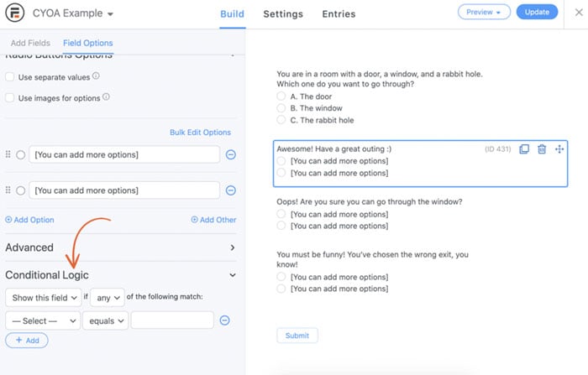Expand the Advanced section

point(233,247)
